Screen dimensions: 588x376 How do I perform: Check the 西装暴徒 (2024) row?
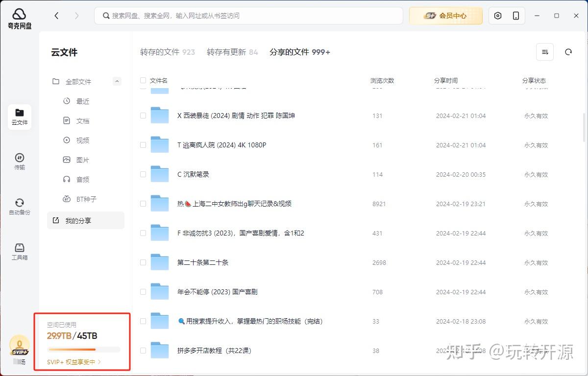tap(143, 116)
